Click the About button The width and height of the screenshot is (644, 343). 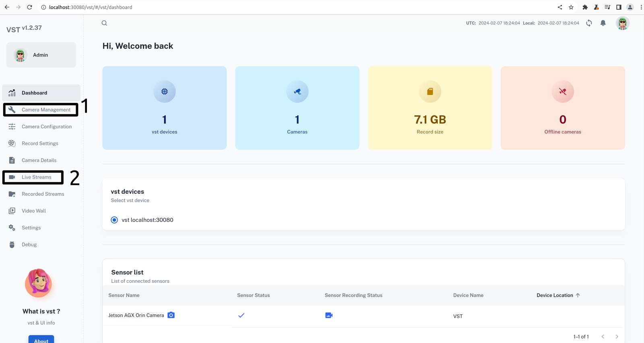click(x=41, y=340)
